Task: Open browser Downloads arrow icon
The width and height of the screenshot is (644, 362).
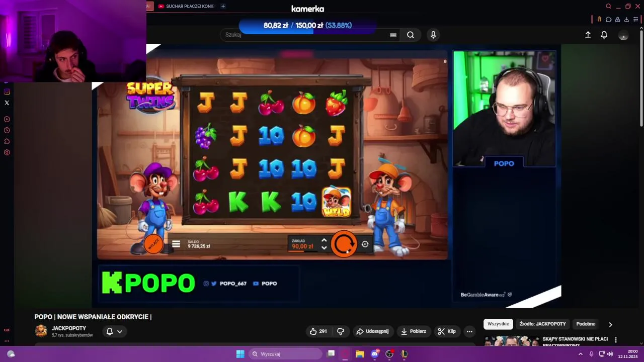Action: coord(626,20)
